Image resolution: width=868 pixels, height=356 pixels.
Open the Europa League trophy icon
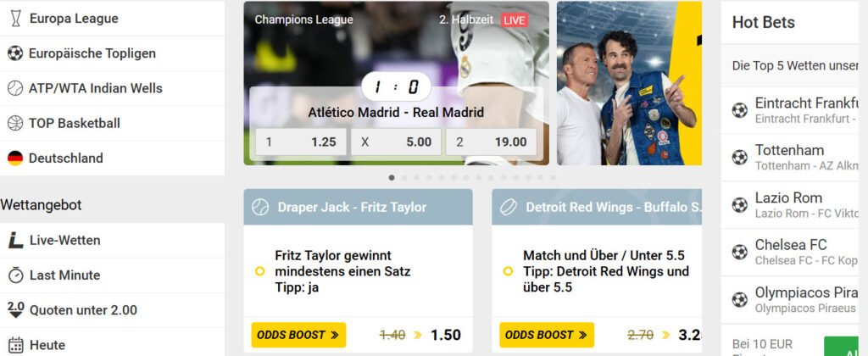(15, 19)
